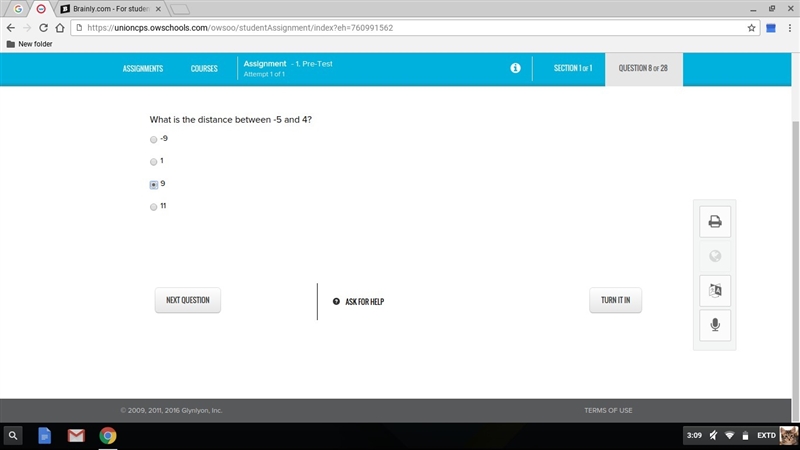
Task: Click the print icon in side toolbar
Action: 715,221
